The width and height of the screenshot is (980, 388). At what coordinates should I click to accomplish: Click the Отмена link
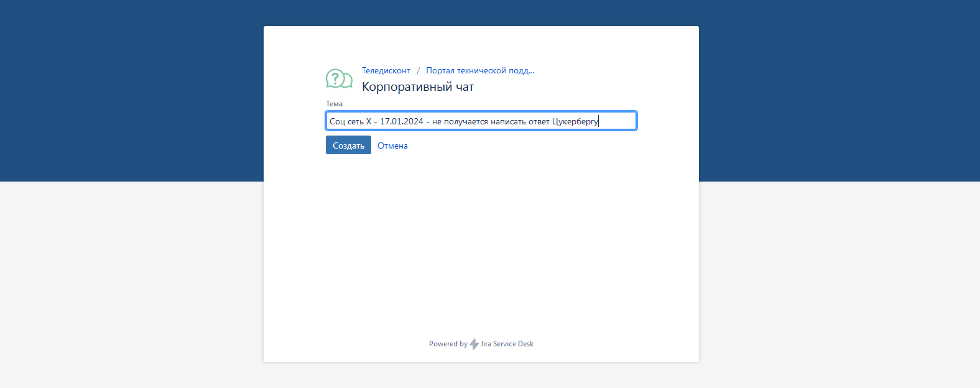pos(392,145)
